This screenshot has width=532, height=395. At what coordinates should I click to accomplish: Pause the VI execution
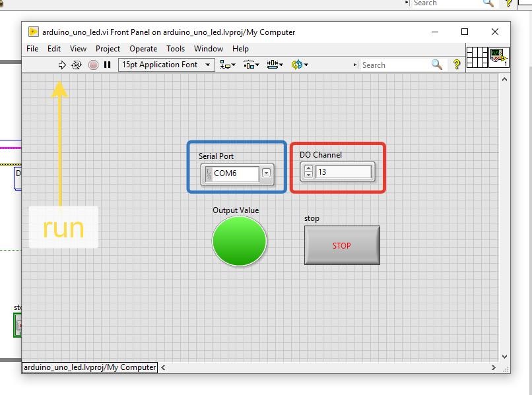pos(108,65)
